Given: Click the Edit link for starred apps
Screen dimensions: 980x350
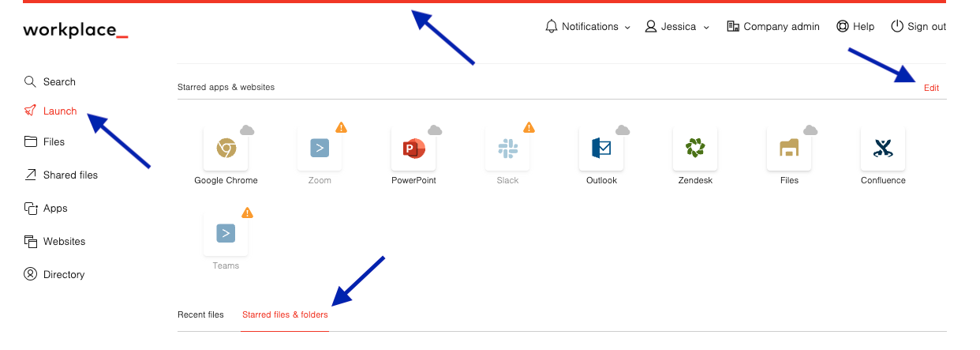Looking at the screenshot, I should click(931, 88).
